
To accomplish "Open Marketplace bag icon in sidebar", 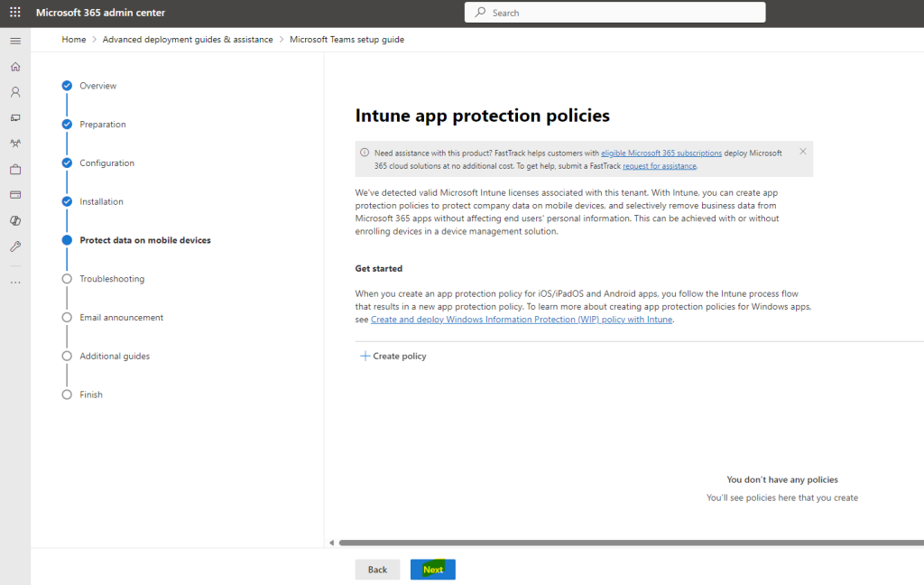I will (x=15, y=169).
